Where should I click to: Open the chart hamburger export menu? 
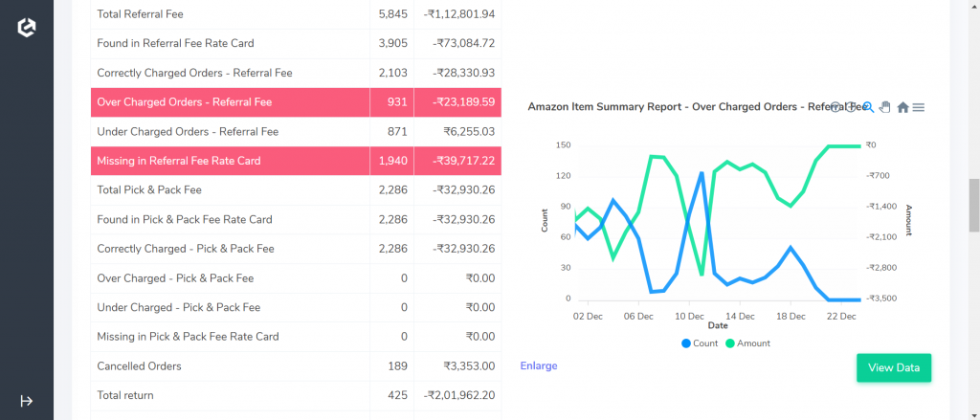click(x=918, y=107)
